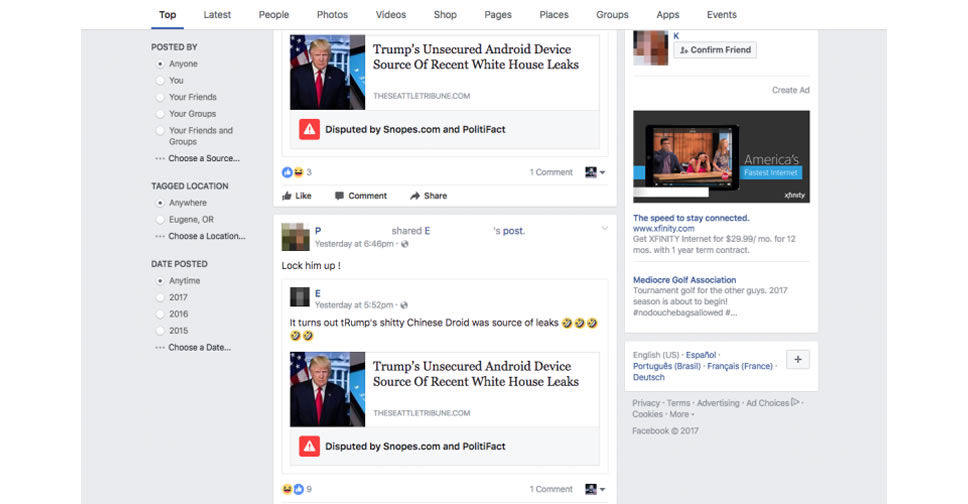Switch to the Latest tab
968x504 pixels.
(217, 15)
